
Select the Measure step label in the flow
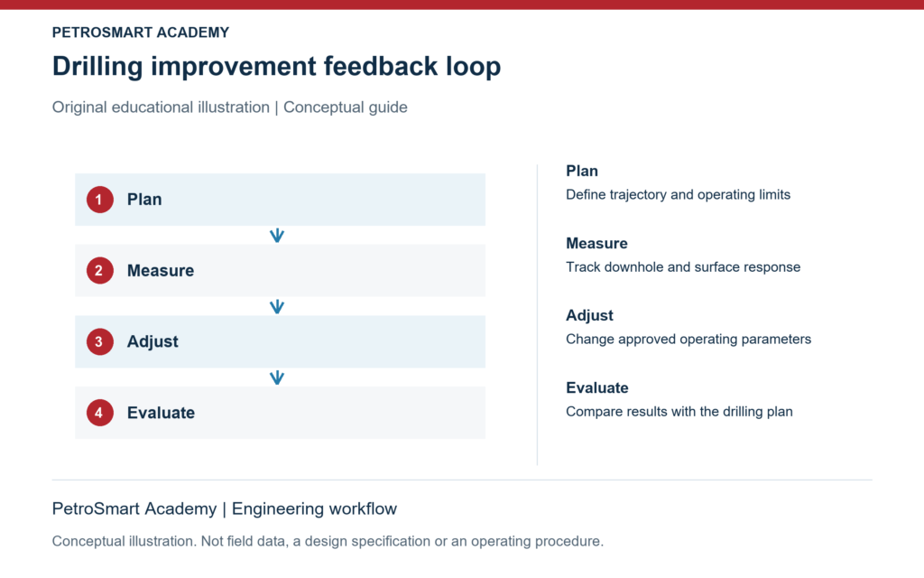click(161, 271)
